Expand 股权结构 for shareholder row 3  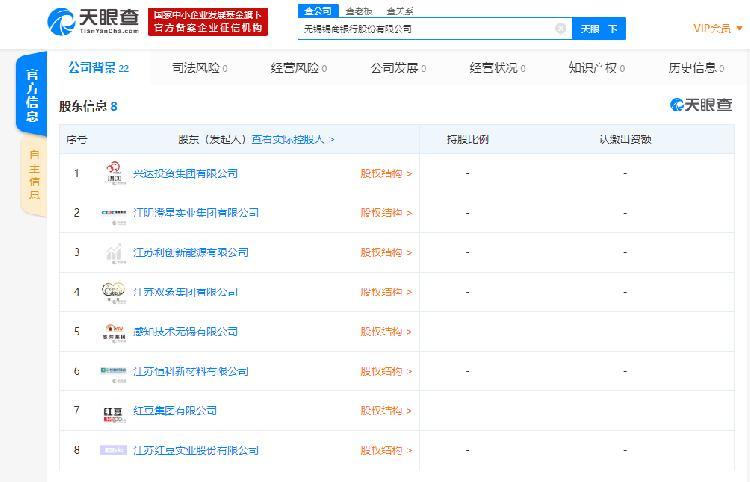coord(386,252)
